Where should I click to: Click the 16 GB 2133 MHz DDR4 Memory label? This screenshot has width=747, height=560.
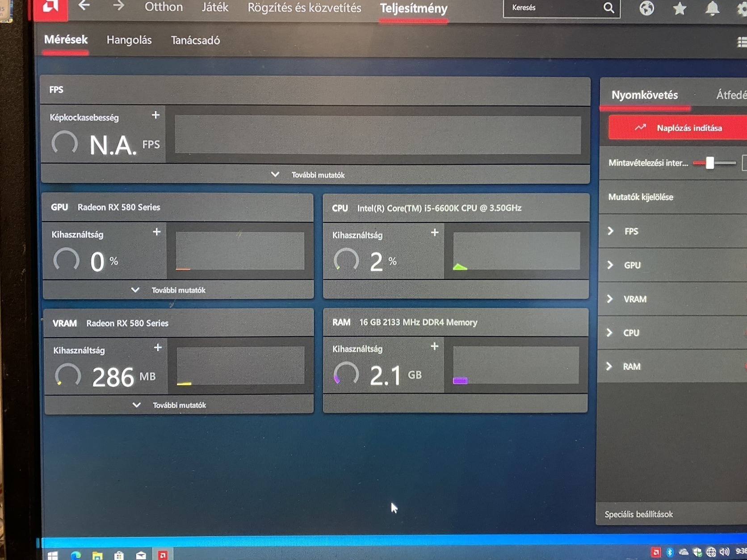tap(418, 322)
